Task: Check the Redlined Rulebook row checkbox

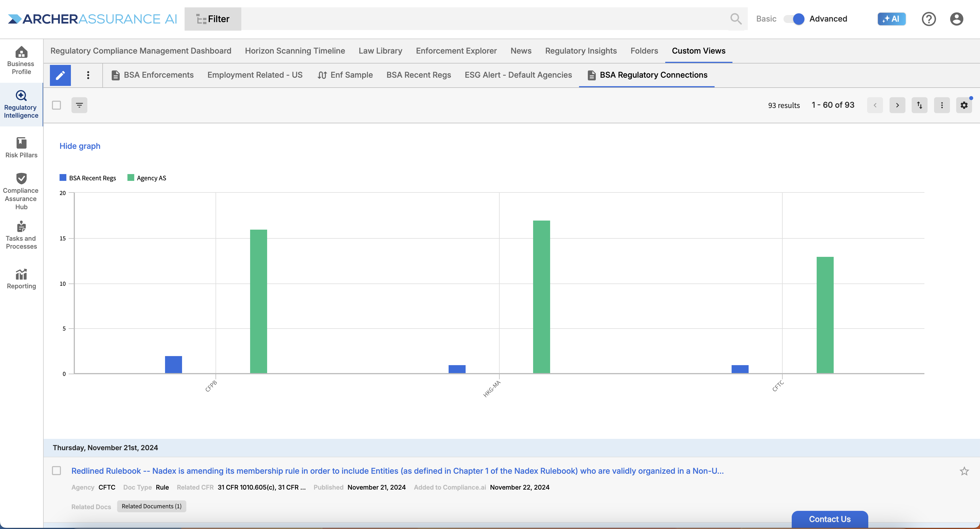Action: tap(56, 471)
